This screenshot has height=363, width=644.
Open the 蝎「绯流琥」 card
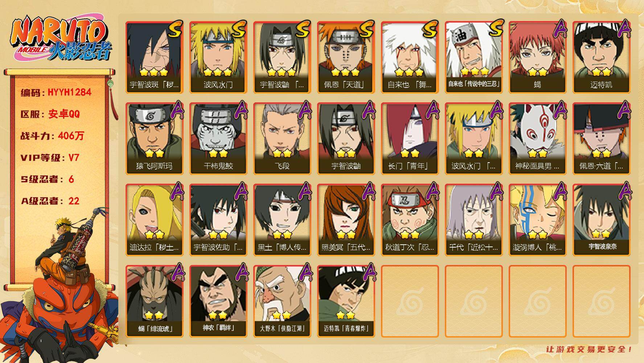pos(155,301)
